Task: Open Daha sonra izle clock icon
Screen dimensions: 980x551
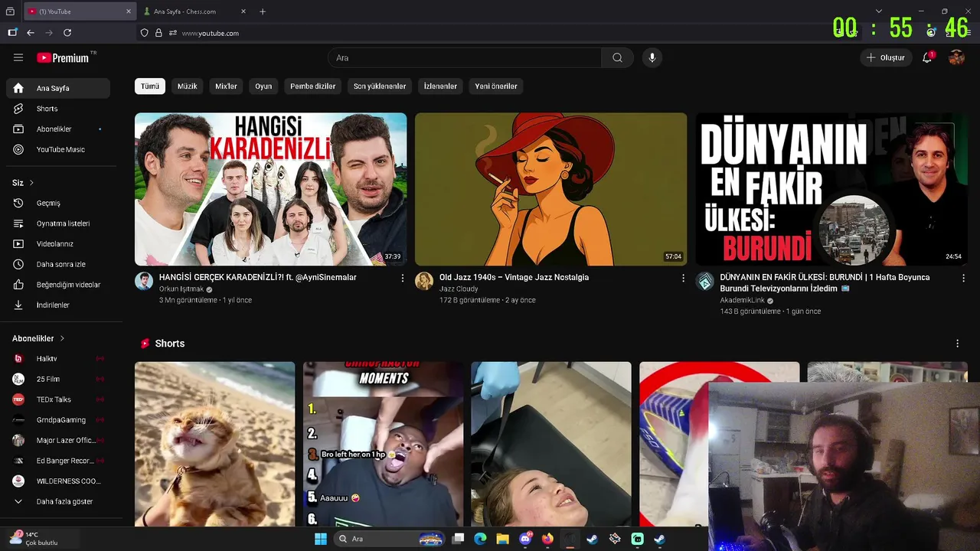Action: [18, 264]
